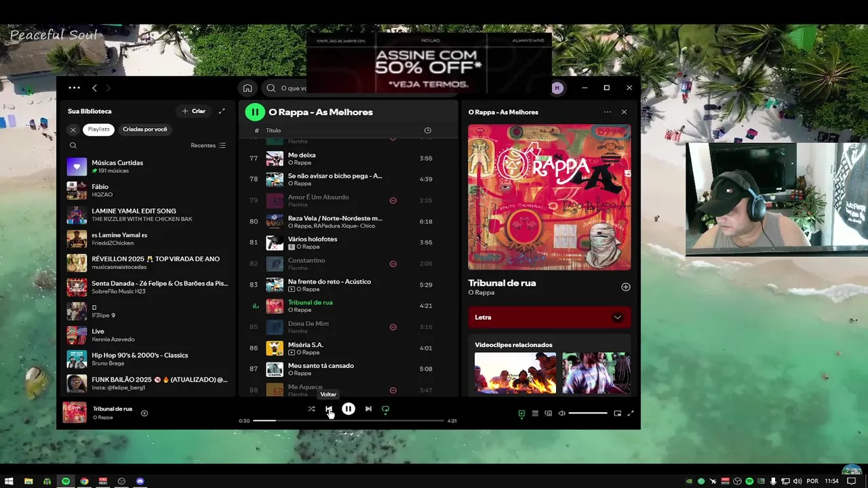Open the LAMINE YAMAL EDIT SONG playlist
Screen dimensions: 868x488
(x=149, y=215)
